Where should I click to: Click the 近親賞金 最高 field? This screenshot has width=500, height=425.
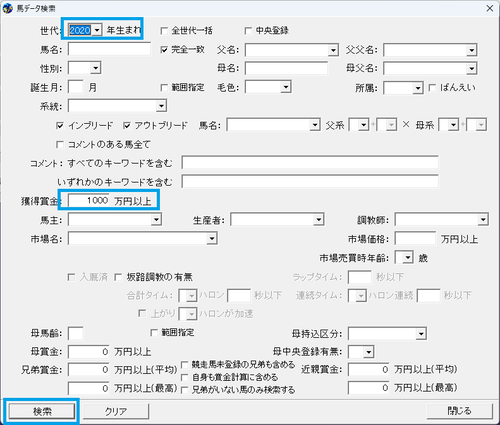point(369,388)
